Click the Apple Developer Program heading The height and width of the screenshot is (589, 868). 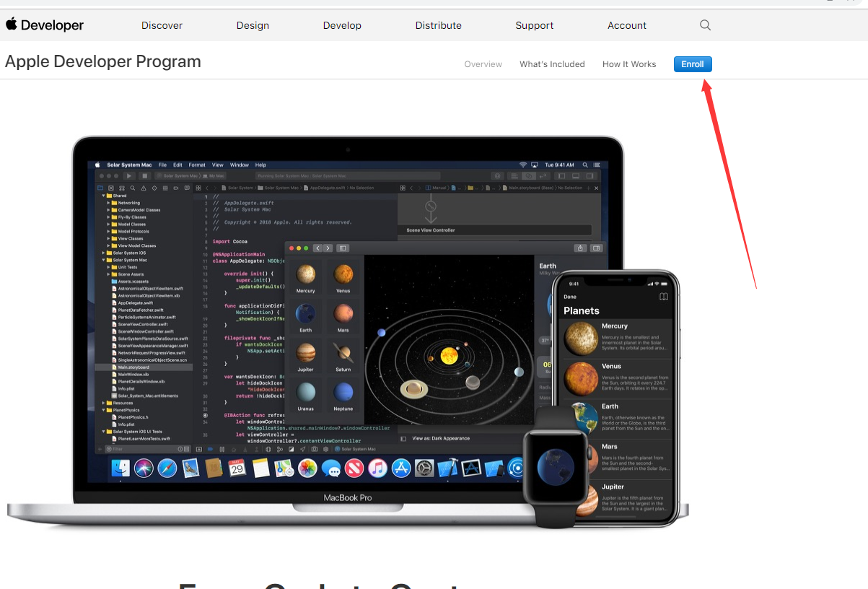click(103, 62)
